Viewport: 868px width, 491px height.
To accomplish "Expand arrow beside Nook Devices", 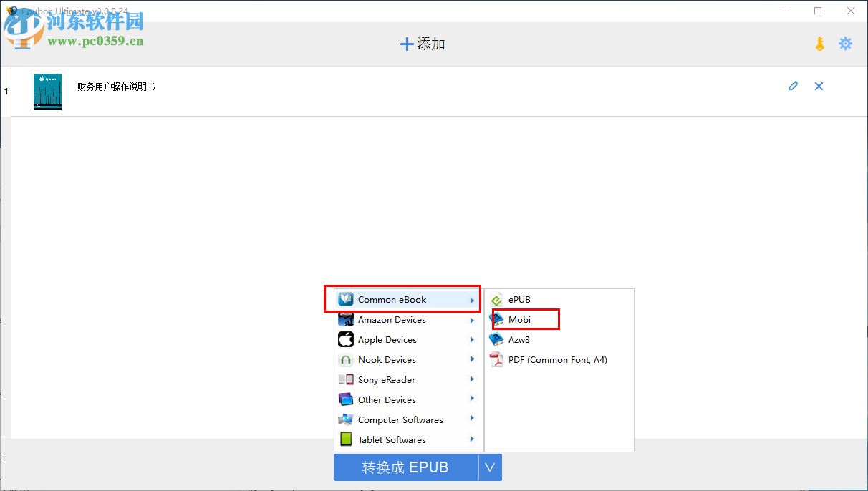I will [x=472, y=360].
